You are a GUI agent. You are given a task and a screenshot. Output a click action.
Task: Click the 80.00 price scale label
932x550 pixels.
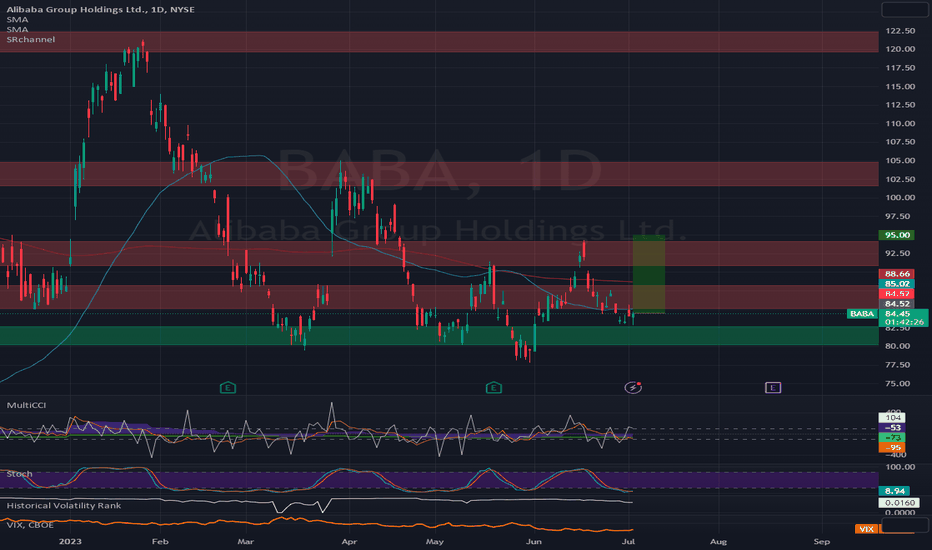coord(898,345)
